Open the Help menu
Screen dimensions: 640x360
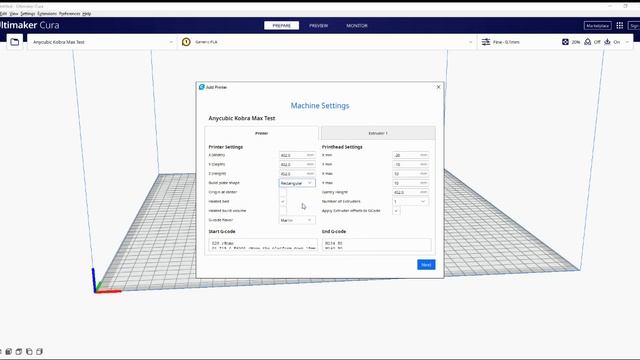87,13
